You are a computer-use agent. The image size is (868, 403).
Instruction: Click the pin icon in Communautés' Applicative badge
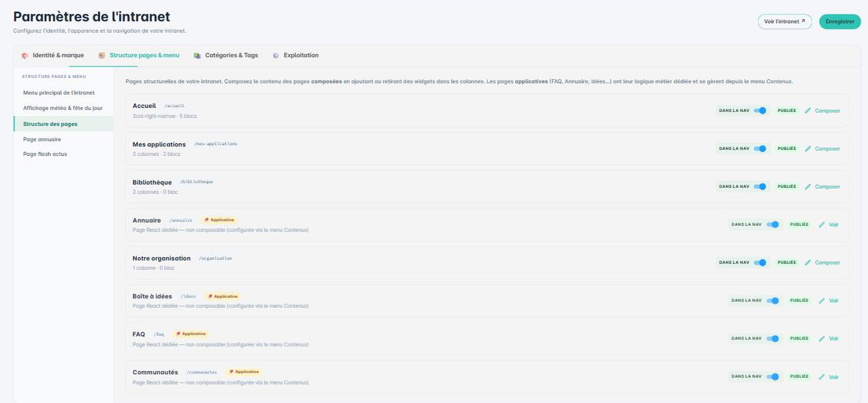point(231,372)
